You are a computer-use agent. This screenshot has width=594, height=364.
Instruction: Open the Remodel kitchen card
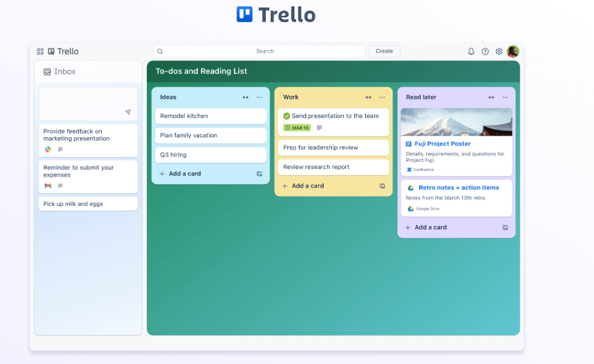pyautogui.click(x=211, y=116)
